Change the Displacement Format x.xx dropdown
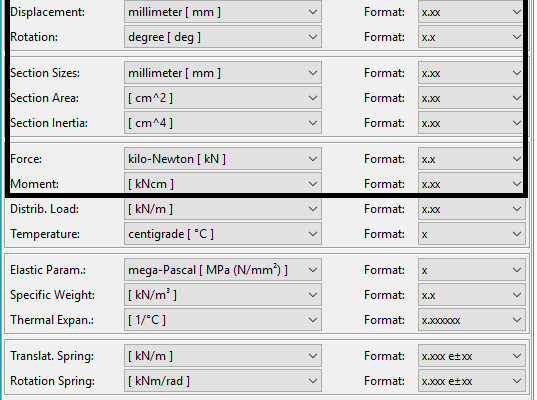This screenshot has width=537, height=400. (472, 12)
